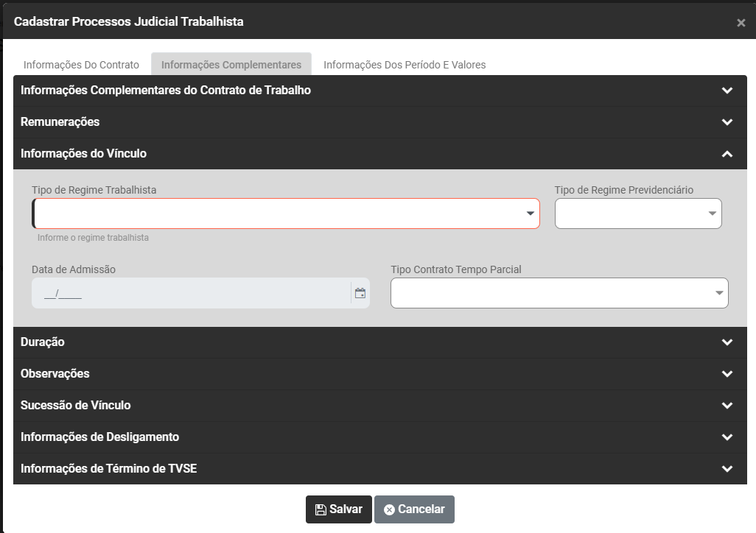The width and height of the screenshot is (756, 533).
Task: Select the Informações Complementares tab
Action: point(231,65)
